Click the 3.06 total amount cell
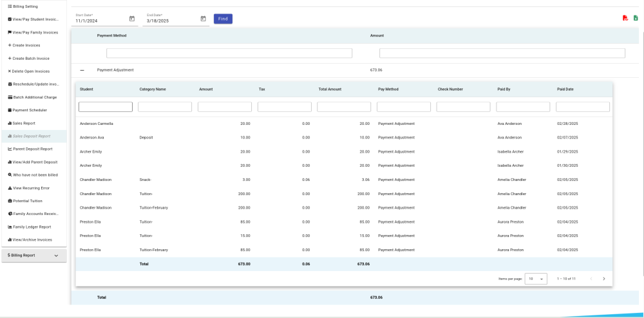Screen dimensions: 644x318 click(365, 180)
